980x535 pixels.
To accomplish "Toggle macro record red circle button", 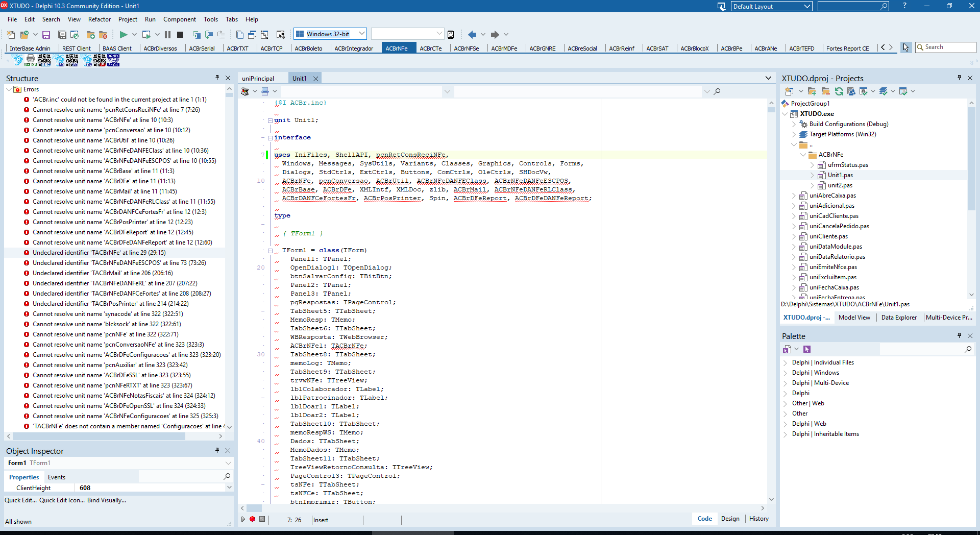I will coord(252,519).
